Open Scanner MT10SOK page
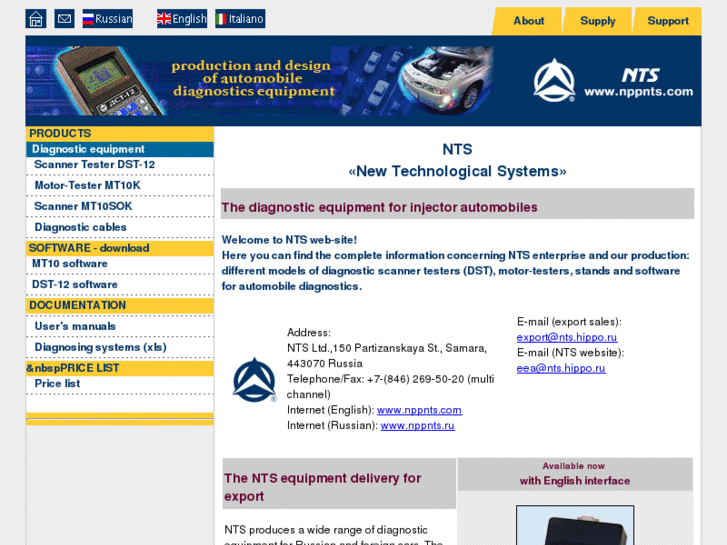 pos(83,206)
